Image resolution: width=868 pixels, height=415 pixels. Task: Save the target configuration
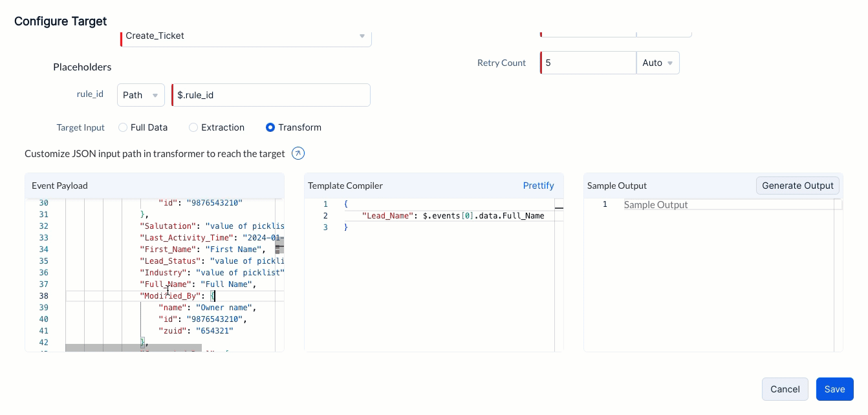[834, 389]
